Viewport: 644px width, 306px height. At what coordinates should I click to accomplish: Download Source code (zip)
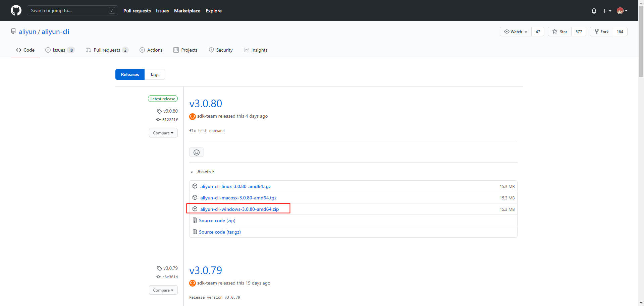[x=217, y=221]
